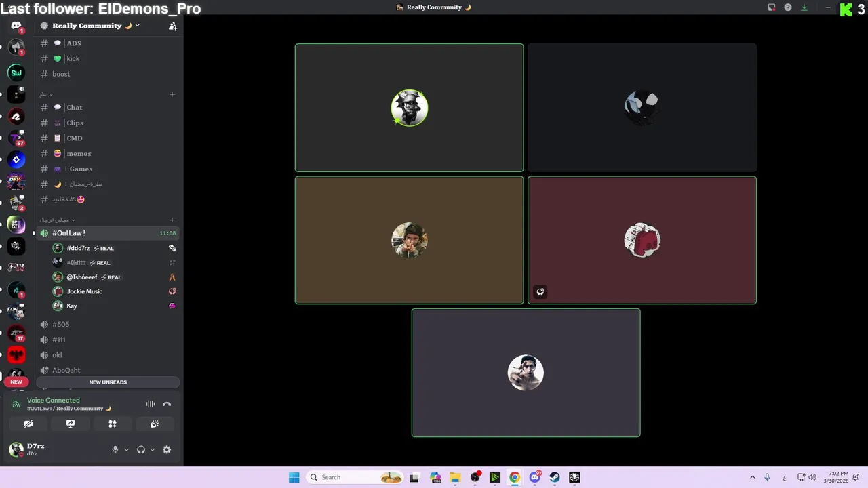
Task: Join the #111 voice channel
Action: tap(108, 340)
